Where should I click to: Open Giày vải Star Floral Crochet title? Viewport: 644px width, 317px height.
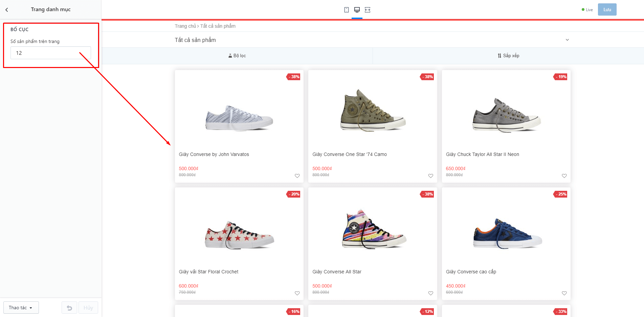coord(208,272)
